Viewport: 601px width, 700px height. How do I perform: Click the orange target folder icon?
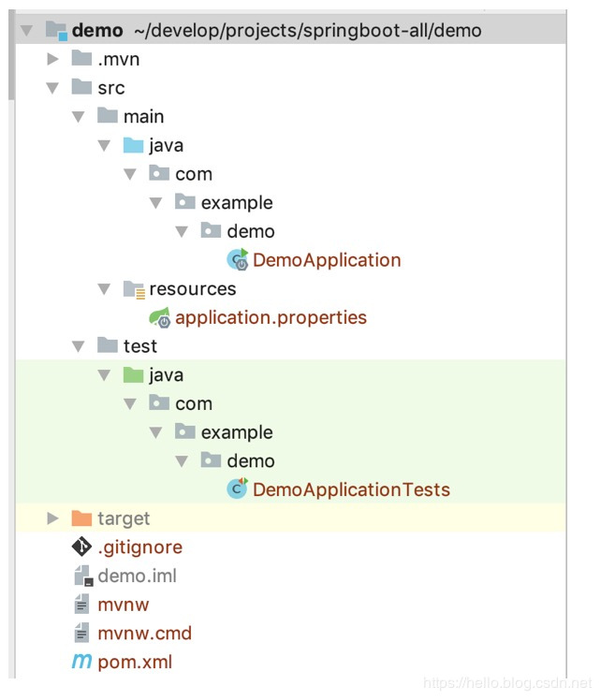[82, 518]
